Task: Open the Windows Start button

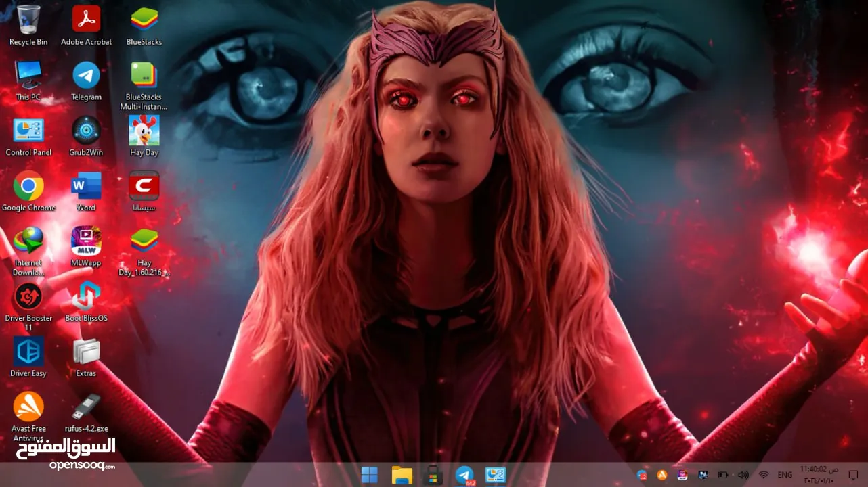Action: tap(370, 475)
